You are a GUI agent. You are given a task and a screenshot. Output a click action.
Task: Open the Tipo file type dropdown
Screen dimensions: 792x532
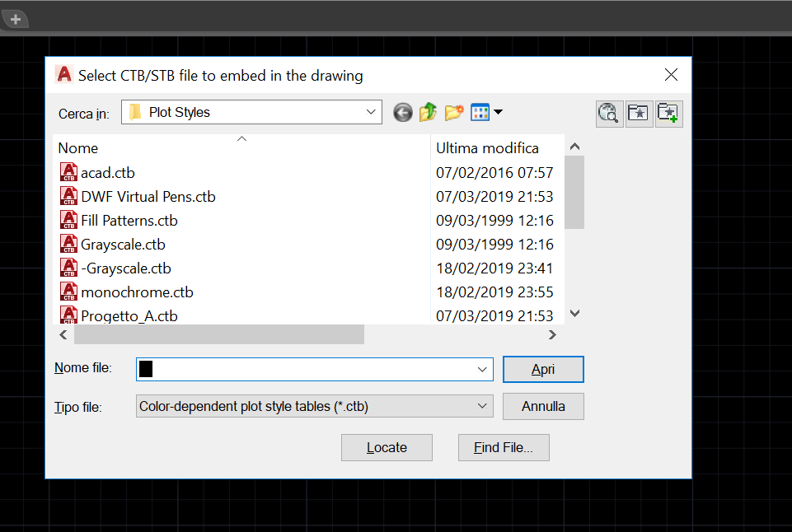314,406
